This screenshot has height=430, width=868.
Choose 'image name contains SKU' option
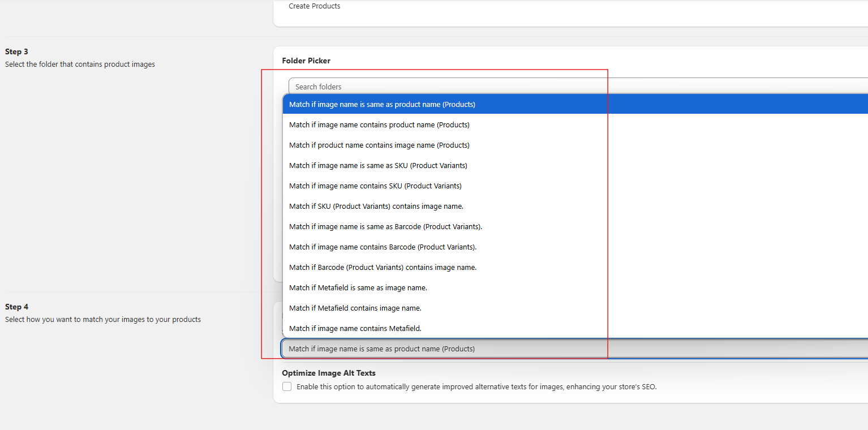[375, 186]
